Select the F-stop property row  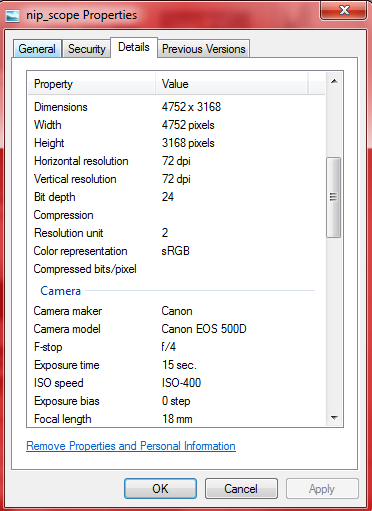[176, 347]
